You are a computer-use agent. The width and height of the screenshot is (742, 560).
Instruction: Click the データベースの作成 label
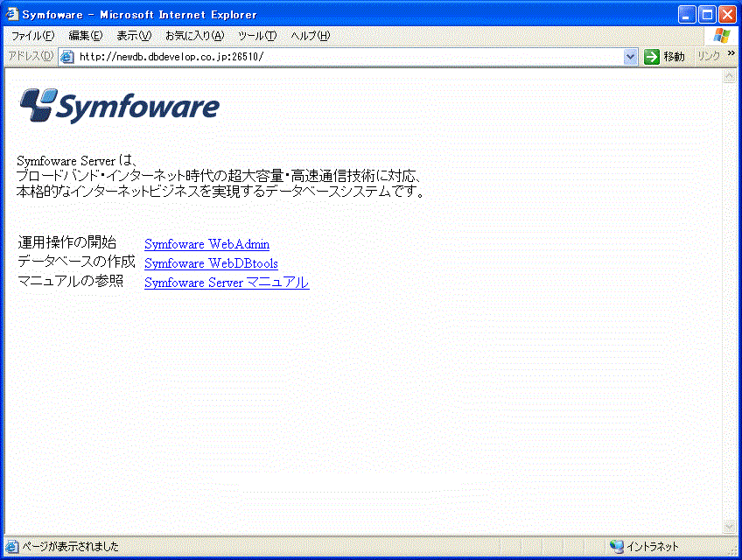[x=76, y=262]
